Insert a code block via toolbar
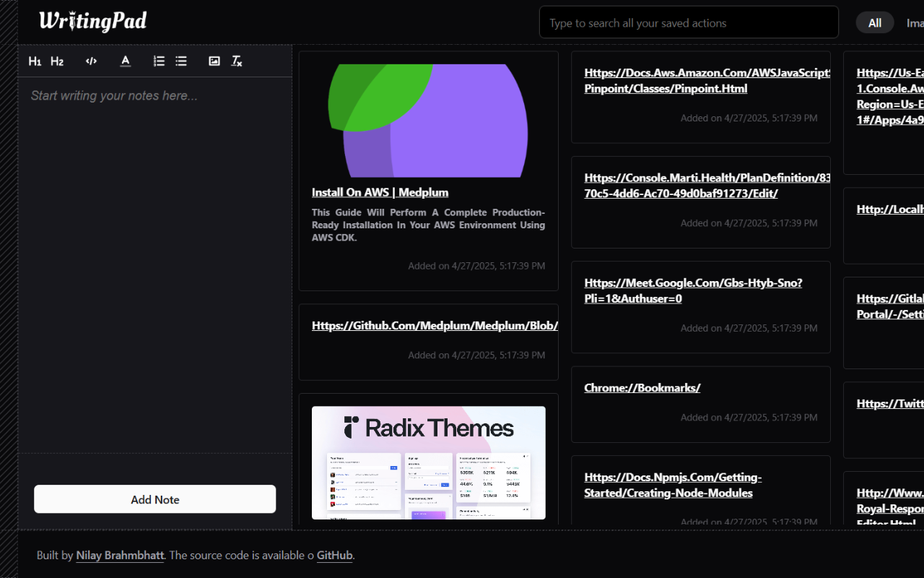Screen dimensions: 924x578 pyautogui.click(x=91, y=61)
